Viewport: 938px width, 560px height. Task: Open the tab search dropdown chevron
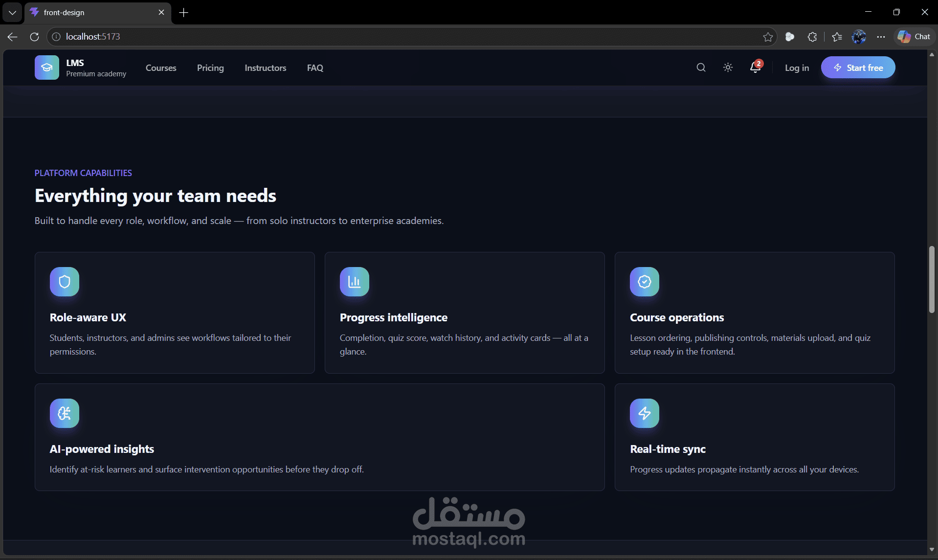point(12,13)
